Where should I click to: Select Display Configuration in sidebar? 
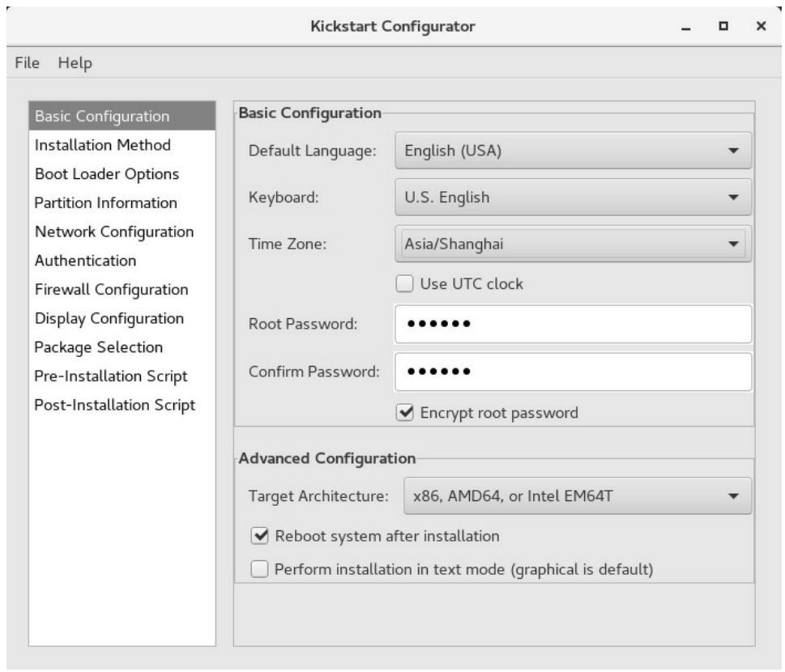point(109,318)
